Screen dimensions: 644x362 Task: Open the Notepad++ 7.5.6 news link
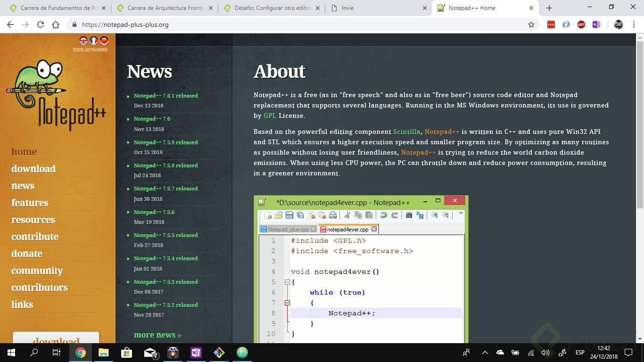154,212
